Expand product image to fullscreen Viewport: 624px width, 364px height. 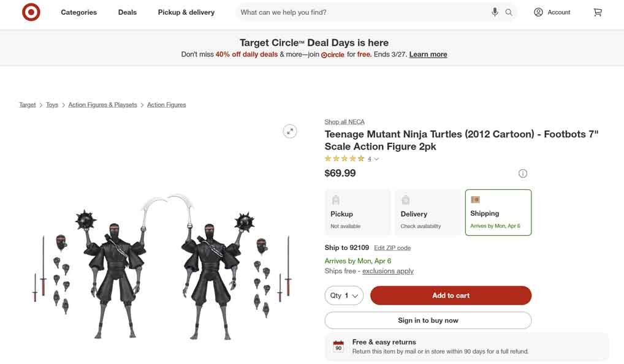(x=290, y=131)
